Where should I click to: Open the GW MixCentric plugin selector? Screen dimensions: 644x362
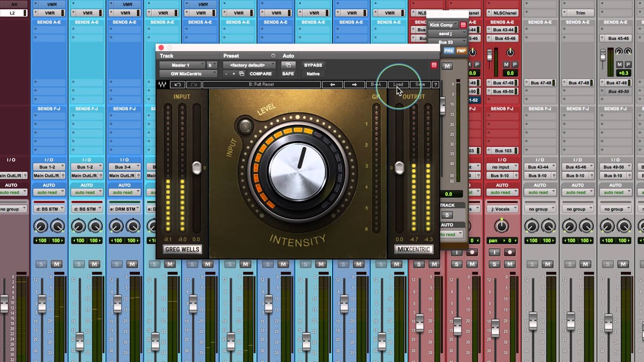188,74
